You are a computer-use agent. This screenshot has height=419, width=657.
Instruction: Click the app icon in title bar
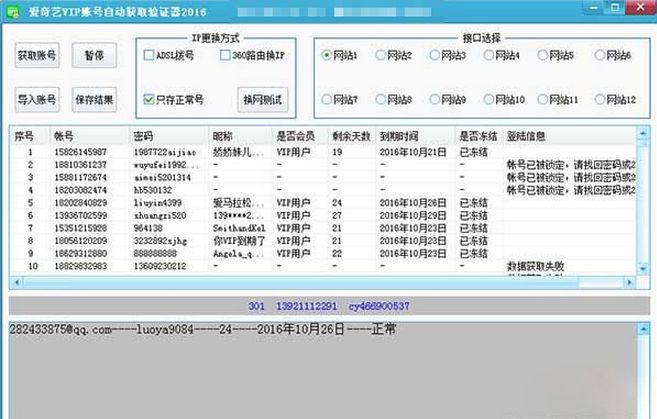coord(13,12)
